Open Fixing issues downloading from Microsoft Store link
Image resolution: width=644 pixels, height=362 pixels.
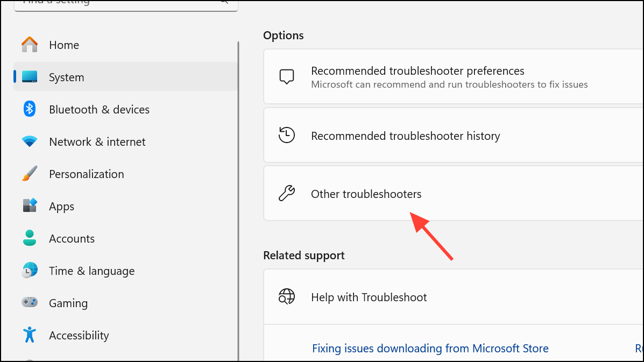430,349
